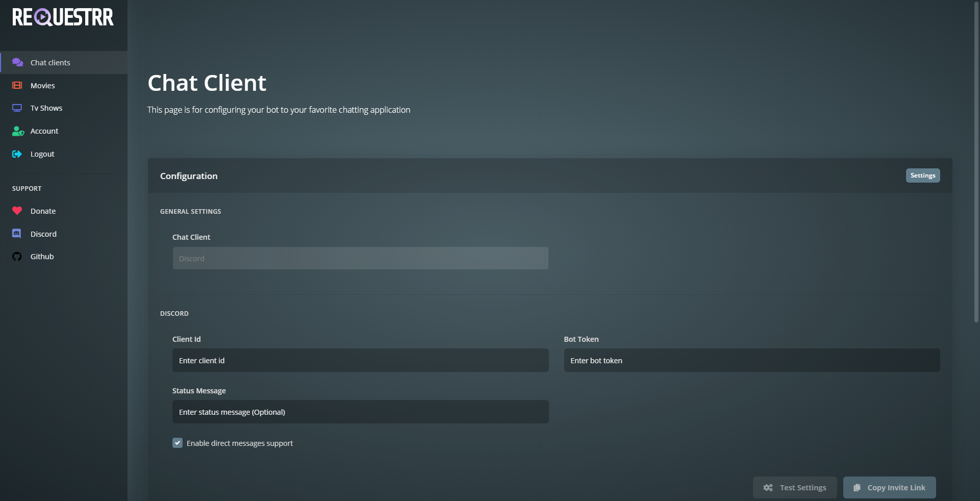Click the Discord logo icon in sidebar
This screenshot has height=501, width=980.
click(17, 234)
